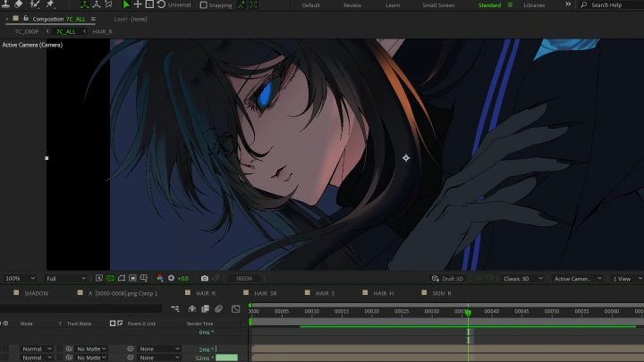This screenshot has width=644, height=362.
Task: Open the HAIR_S timeline tab
Action: [325, 293]
